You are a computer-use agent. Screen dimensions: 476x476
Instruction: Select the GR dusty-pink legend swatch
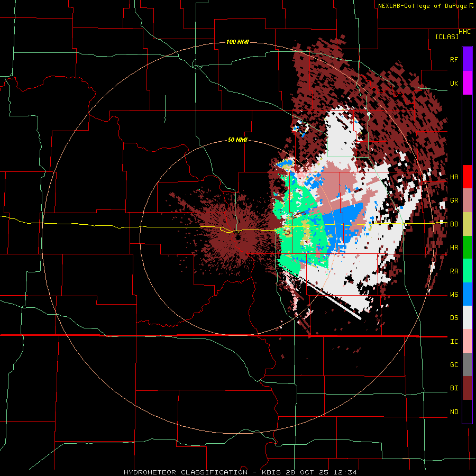(467, 200)
